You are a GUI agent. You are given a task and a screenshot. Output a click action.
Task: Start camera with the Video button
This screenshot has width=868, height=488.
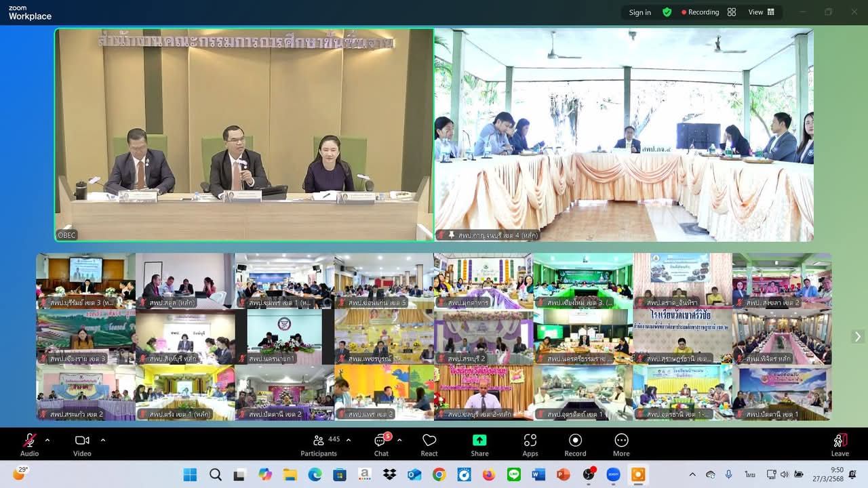tap(82, 445)
